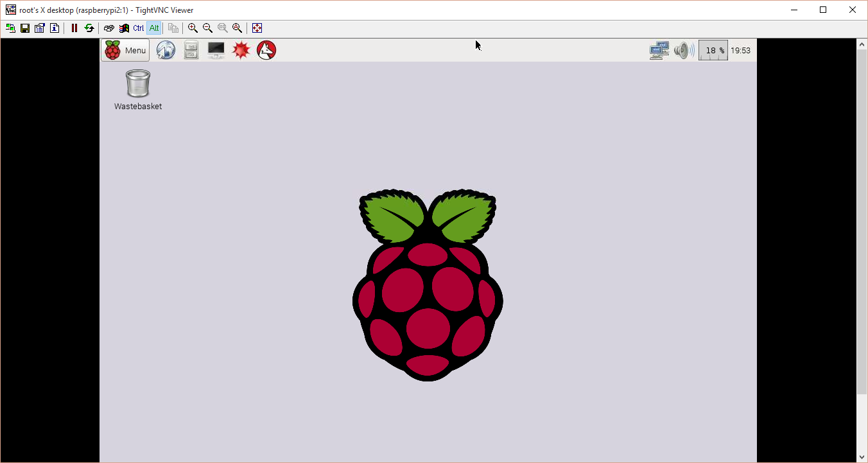Minimize the TightVNC Viewer window
The image size is (868, 463).
tap(794, 10)
